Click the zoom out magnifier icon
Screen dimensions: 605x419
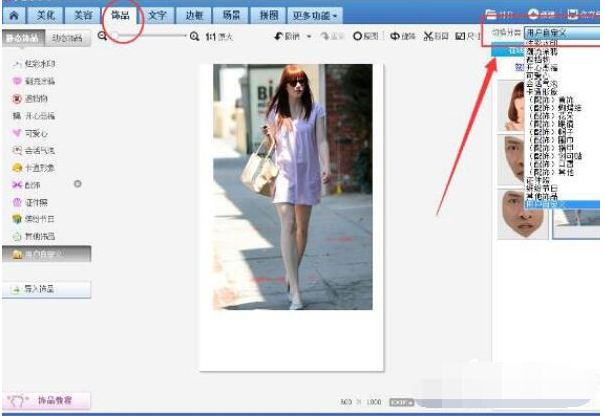pos(103,36)
